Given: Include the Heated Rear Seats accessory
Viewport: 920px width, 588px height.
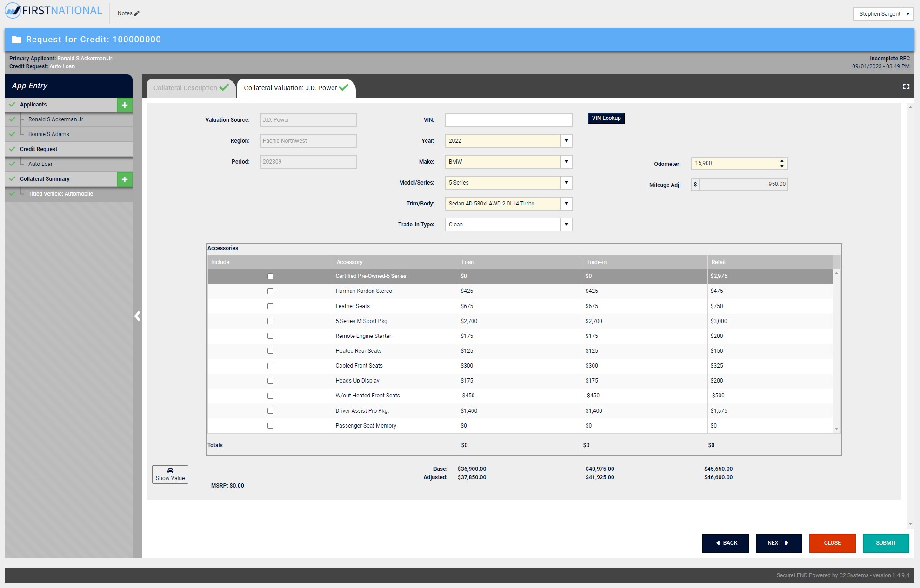Looking at the screenshot, I should [270, 351].
